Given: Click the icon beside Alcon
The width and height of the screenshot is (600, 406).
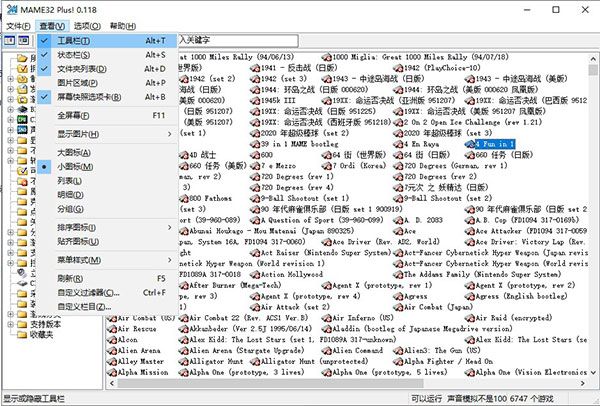Looking at the screenshot, I should [x=112, y=340].
